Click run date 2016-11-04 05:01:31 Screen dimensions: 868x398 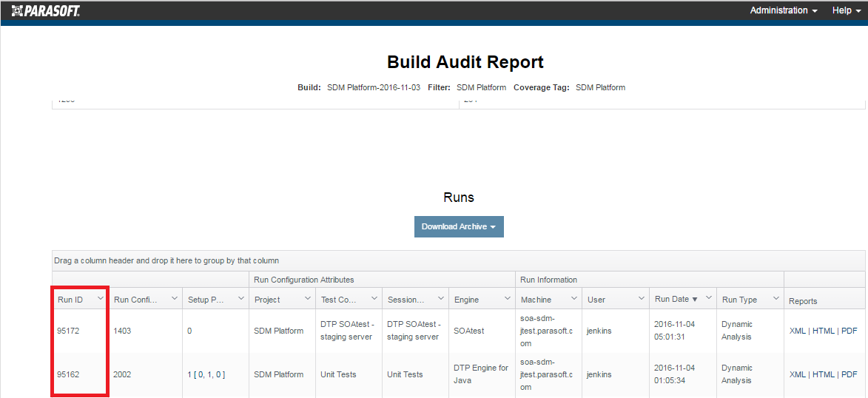pyautogui.click(x=674, y=331)
